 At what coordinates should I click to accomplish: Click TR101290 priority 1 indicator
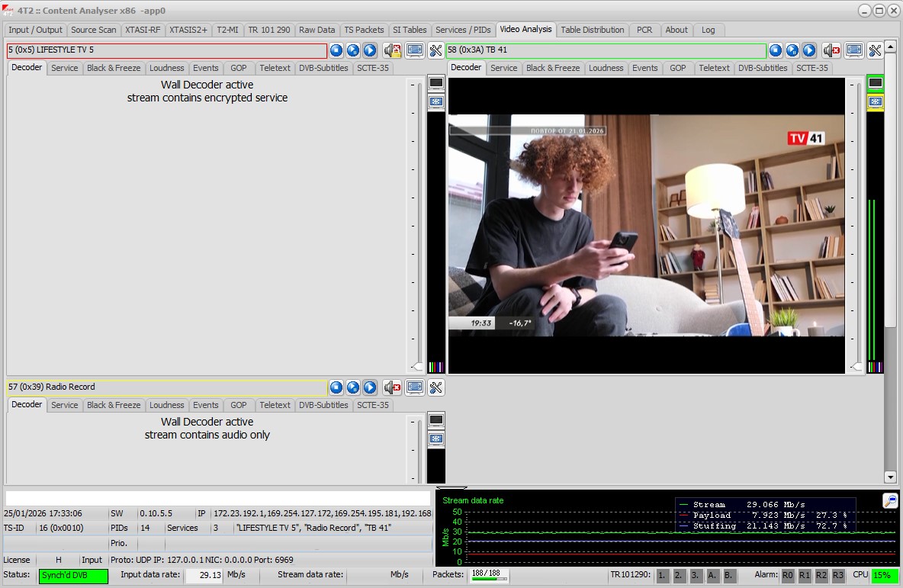click(x=662, y=575)
